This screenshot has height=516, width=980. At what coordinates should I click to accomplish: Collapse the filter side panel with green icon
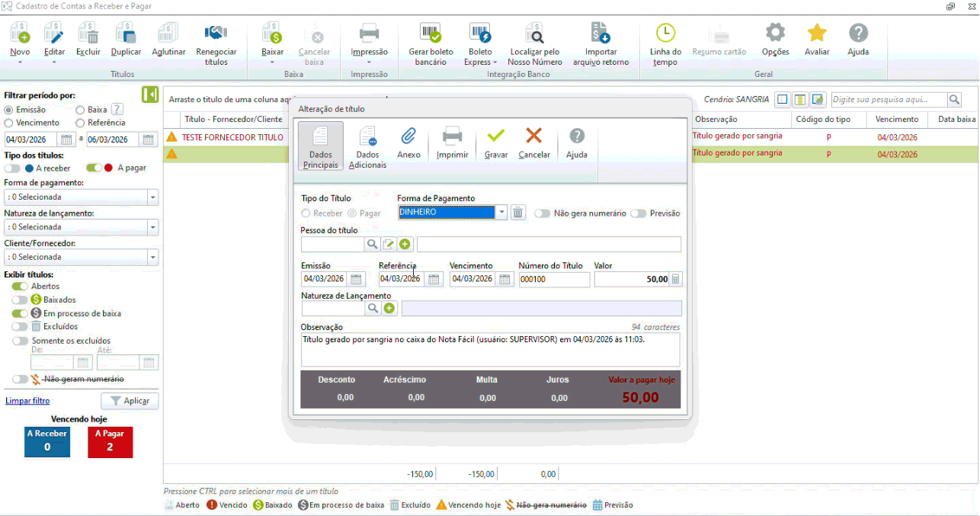[150, 95]
